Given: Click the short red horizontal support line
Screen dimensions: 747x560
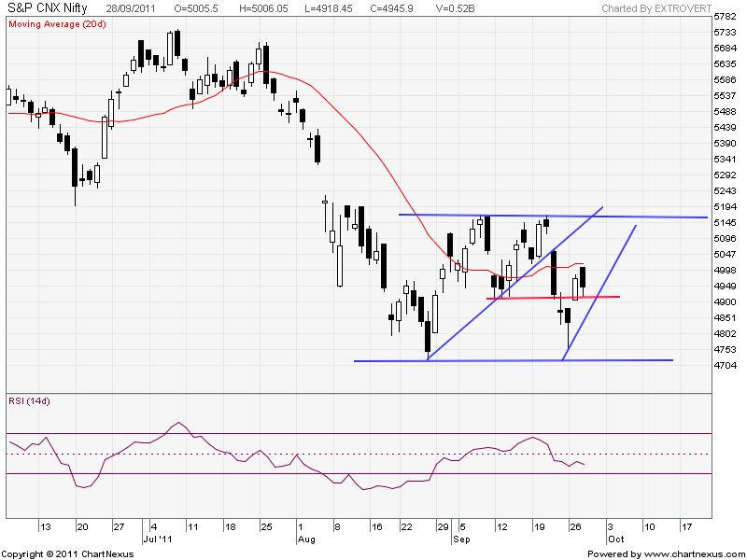Looking at the screenshot, I should click(x=523, y=298).
